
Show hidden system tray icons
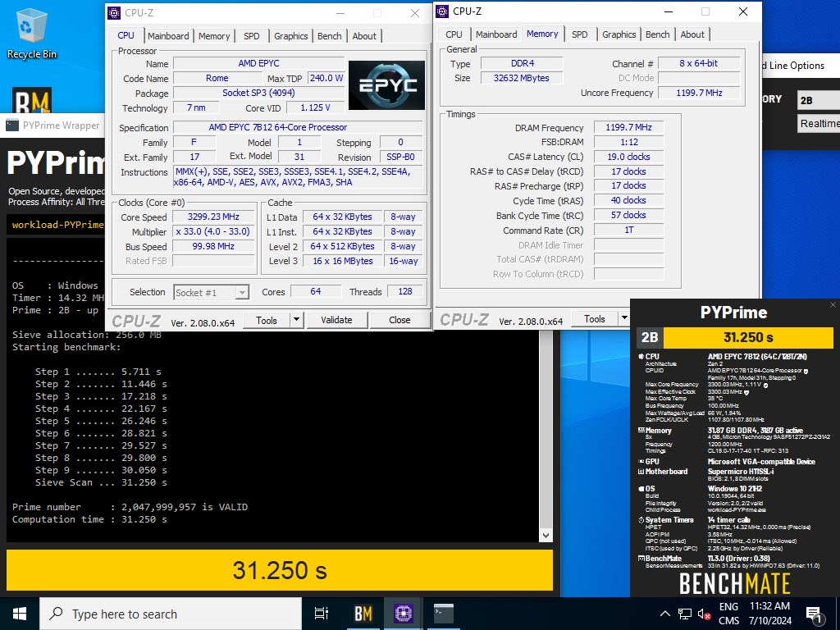[x=664, y=614]
